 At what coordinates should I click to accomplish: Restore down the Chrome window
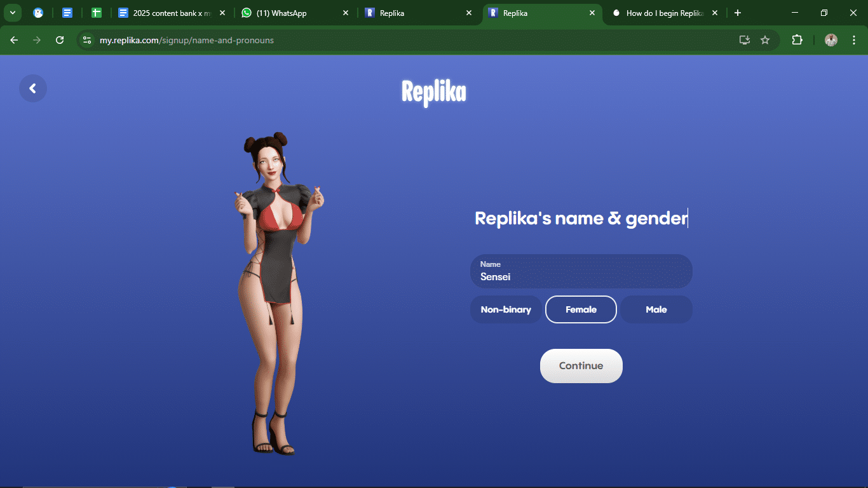(x=824, y=13)
